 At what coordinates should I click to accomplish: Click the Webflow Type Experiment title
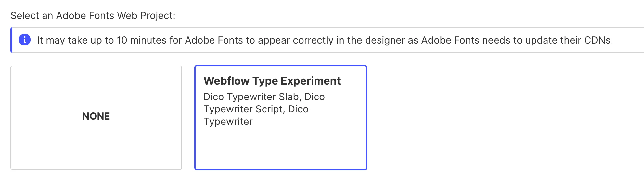pyautogui.click(x=272, y=81)
